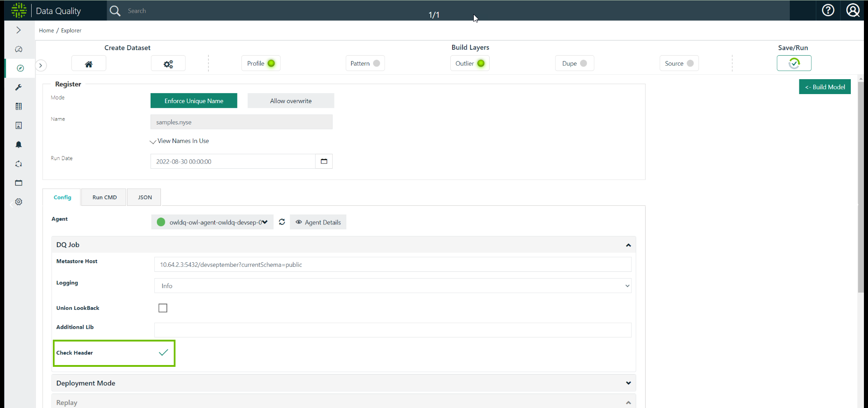Viewport: 868px width, 408px height.
Task: Open the help question mark icon
Action: (x=828, y=10)
